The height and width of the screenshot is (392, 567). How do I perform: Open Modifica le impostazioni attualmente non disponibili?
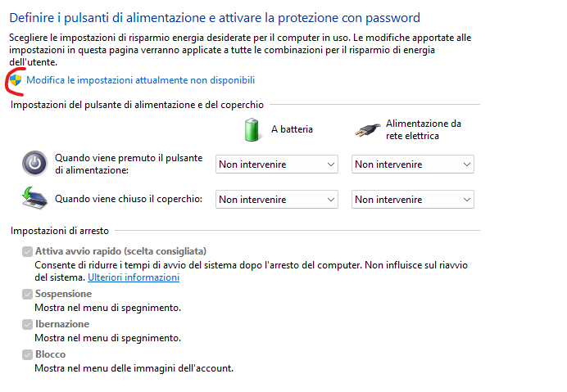click(140, 80)
